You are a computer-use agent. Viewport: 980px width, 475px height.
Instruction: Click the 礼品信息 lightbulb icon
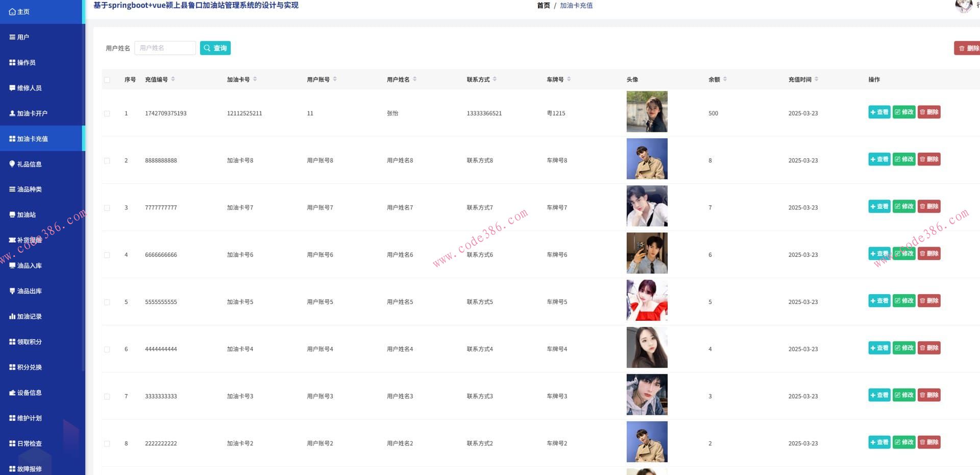click(x=12, y=164)
